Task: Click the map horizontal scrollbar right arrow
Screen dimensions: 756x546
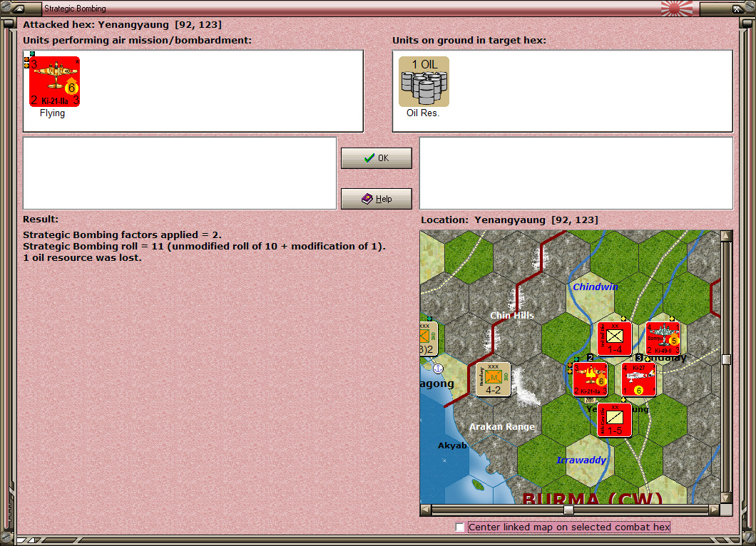Action: point(714,510)
